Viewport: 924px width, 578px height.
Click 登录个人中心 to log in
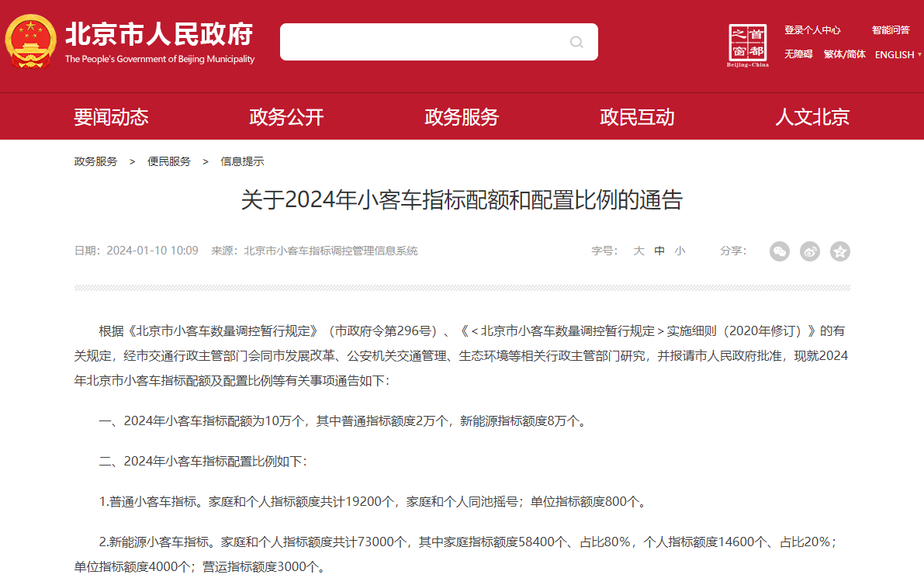(x=813, y=29)
